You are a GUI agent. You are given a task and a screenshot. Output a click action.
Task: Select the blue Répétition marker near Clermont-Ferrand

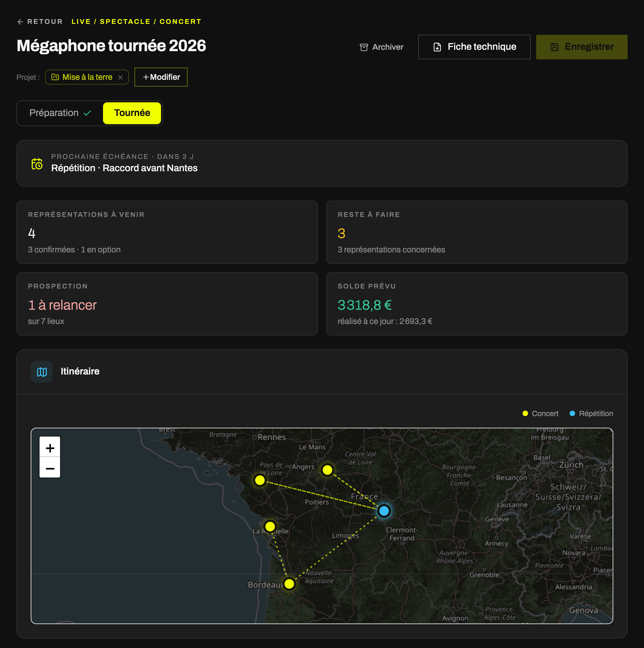384,511
